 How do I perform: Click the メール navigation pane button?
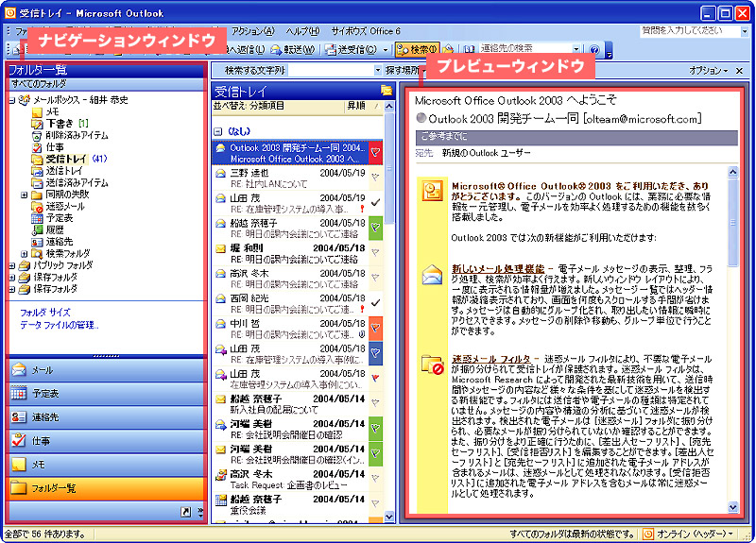[107, 370]
